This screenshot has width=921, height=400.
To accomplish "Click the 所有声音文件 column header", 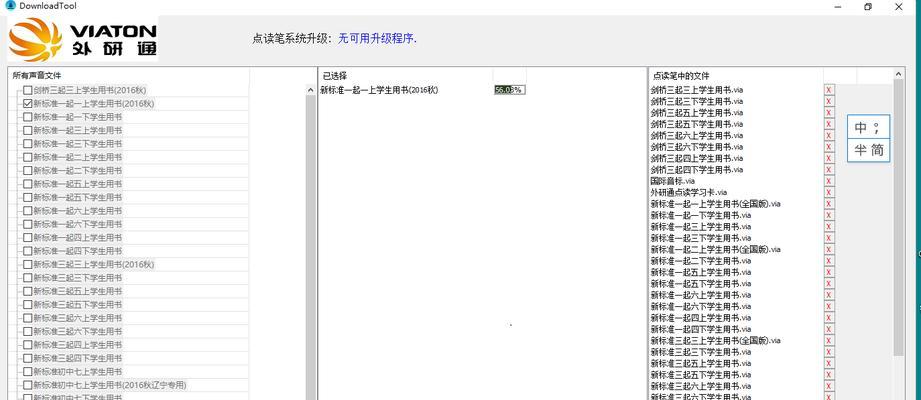I will click(129, 75).
